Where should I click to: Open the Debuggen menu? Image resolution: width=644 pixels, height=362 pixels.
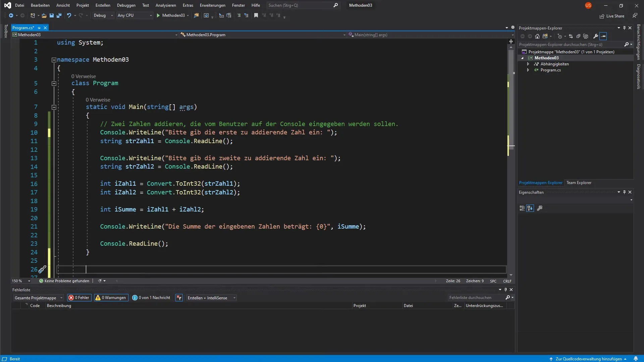coord(126,5)
